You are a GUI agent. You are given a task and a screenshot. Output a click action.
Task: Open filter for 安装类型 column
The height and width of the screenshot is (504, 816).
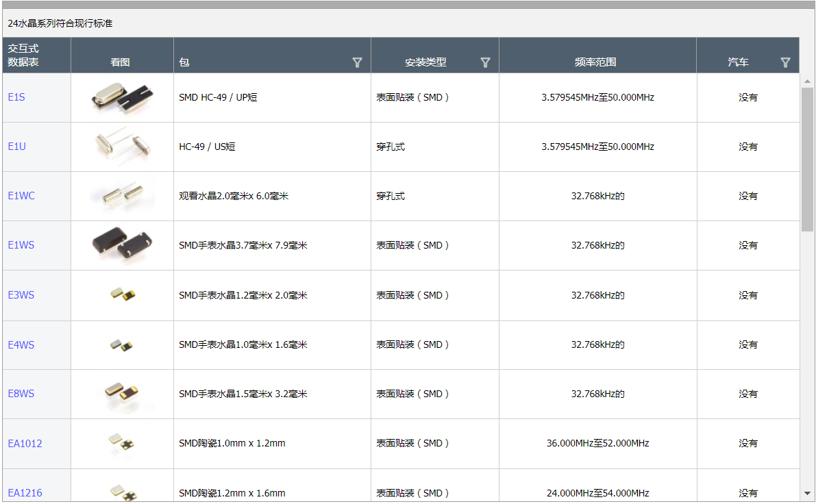coord(485,62)
